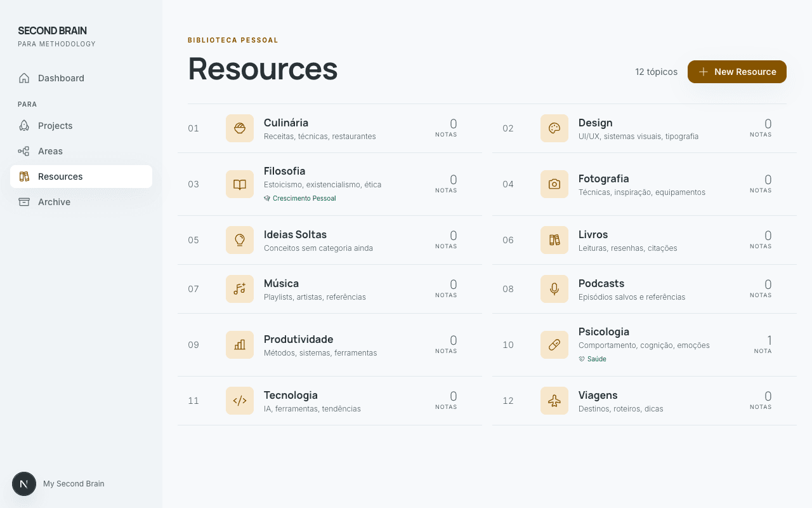
Task: Select the Psicologia resource title
Action: [x=604, y=331]
